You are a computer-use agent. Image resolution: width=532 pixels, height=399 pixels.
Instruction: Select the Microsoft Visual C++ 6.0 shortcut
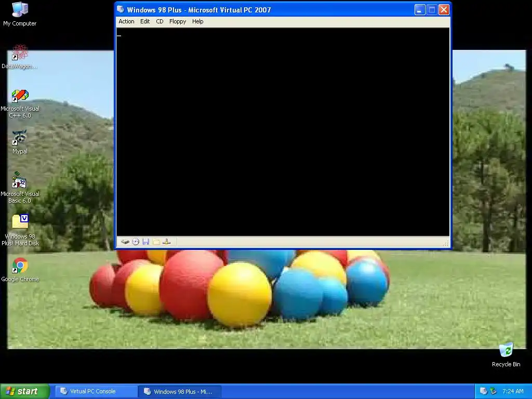point(20,103)
